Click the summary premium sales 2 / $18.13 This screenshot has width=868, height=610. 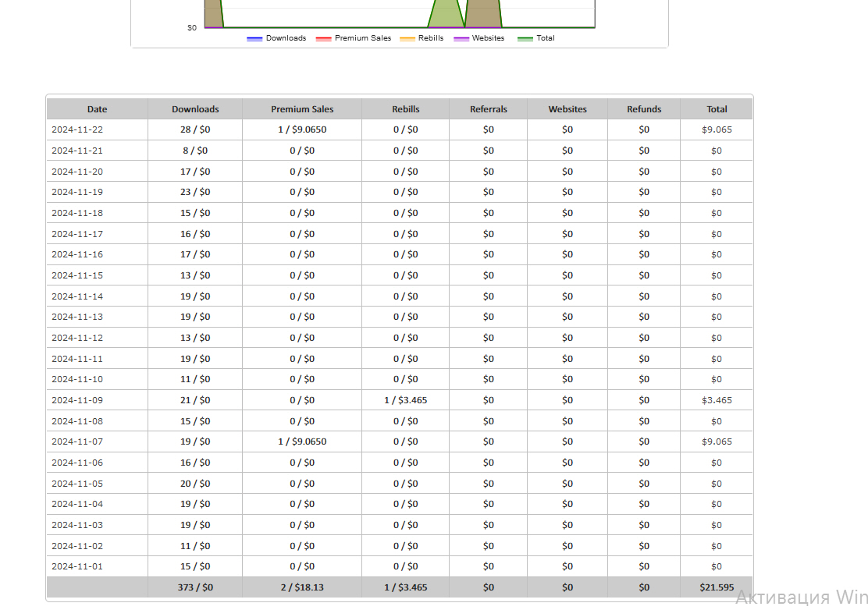click(x=302, y=588)
